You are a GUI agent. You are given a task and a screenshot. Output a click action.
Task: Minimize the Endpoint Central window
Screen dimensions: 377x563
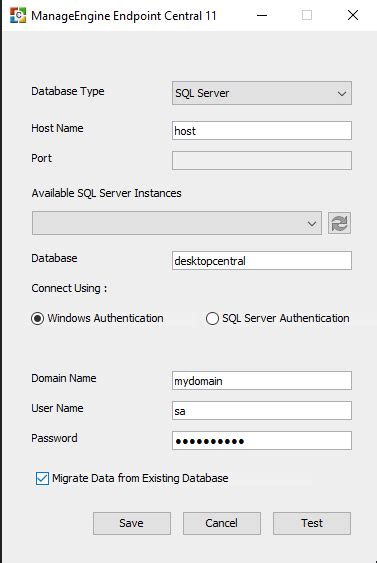(x=262, y=15)
